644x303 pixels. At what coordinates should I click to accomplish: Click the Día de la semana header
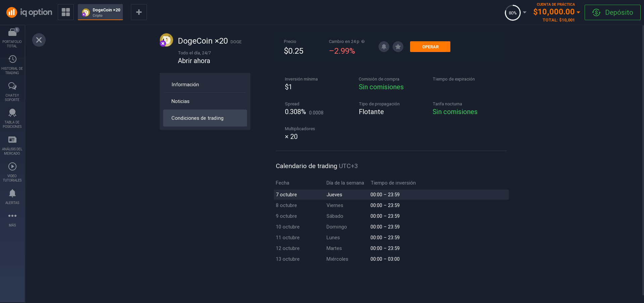[x=345, y=183]
